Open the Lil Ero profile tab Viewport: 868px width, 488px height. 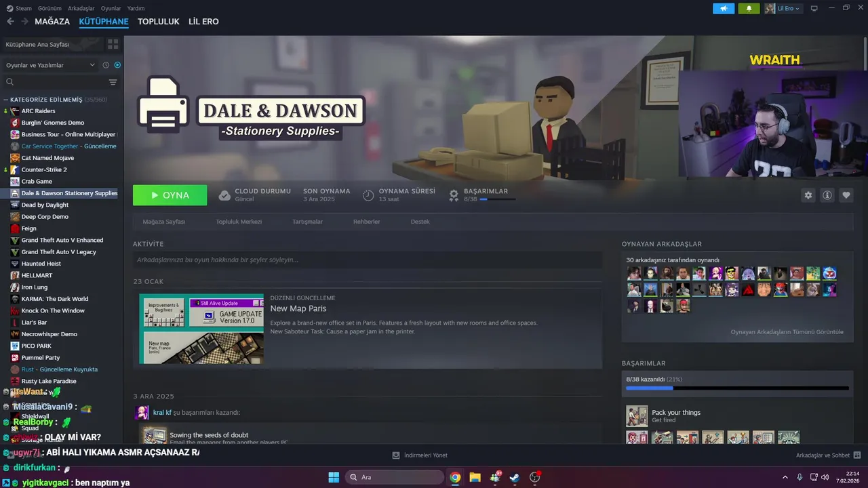[x=203, y=22]
